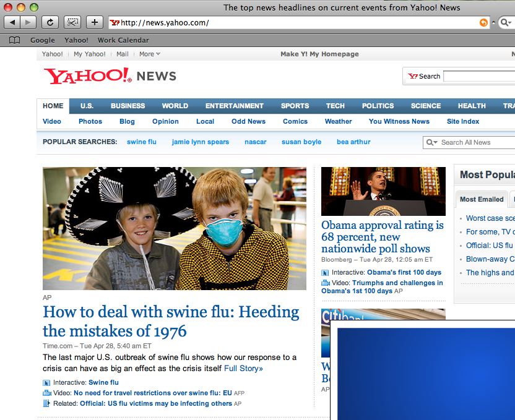Go to the Blog section
Screen dimensions: 515x420
click(127, 121)
